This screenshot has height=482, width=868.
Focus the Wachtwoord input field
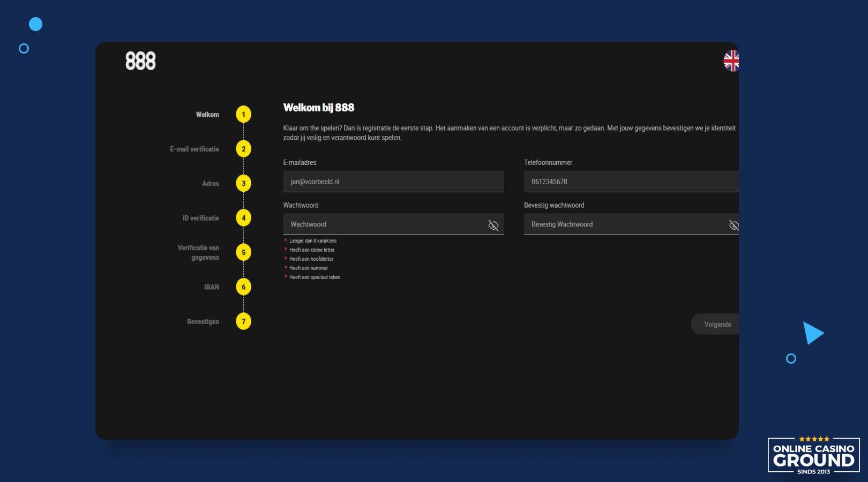click(393, 224)
